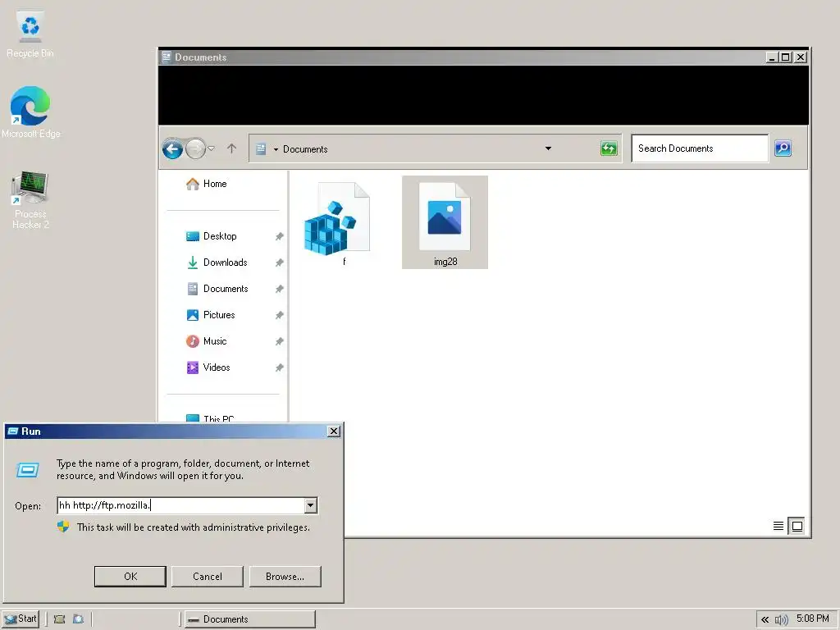840x630 pixels.
Task: Minimize the Documents window
Action: (x=772, y=57)
